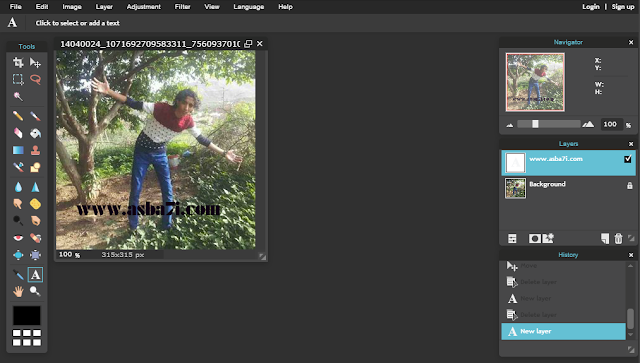Click the Background layer lock icon
Screen dimensions: 640x363
tap(629, 185)
